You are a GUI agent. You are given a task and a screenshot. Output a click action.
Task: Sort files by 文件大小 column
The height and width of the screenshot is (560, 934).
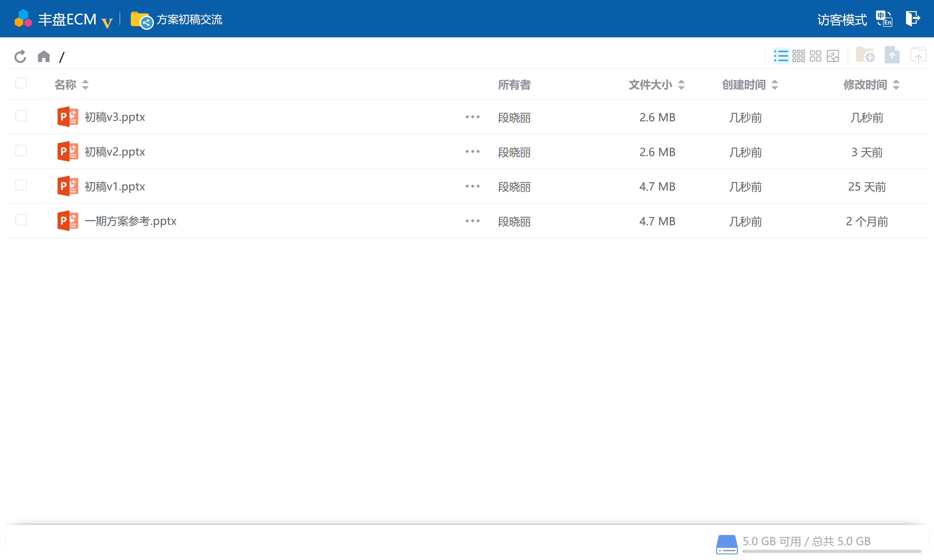point(656,85)
